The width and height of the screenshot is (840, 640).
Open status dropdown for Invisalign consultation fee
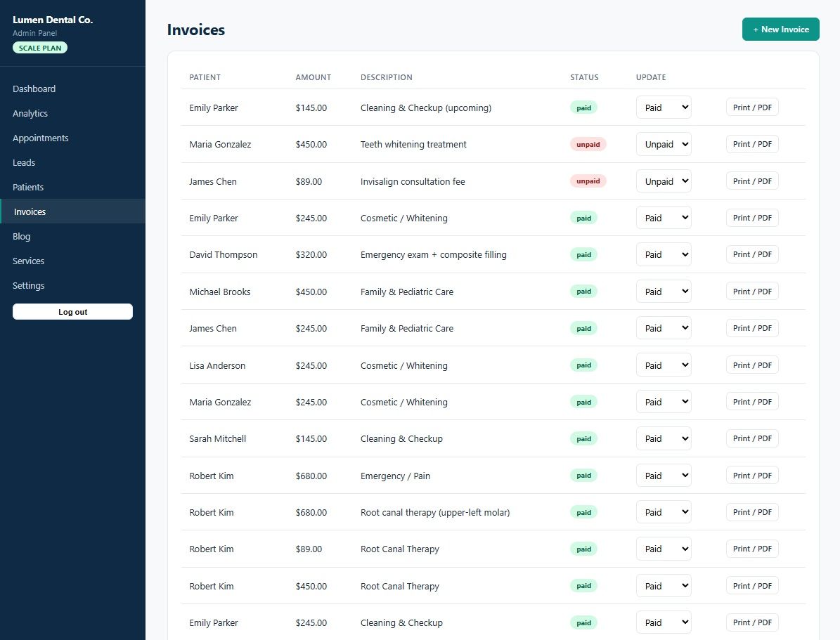(x=664, y=181)
